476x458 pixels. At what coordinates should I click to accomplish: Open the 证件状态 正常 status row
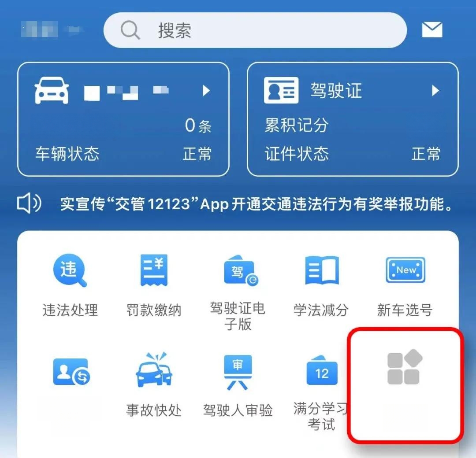pyautogui.click(x=353, y=154)
